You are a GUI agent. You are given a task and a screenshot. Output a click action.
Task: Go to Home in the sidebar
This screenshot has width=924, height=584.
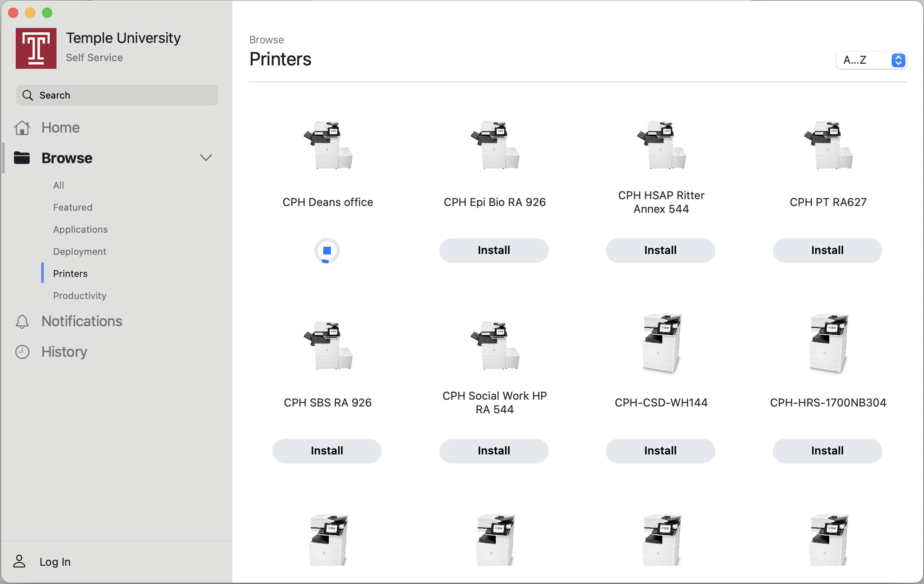coord(60,127)
